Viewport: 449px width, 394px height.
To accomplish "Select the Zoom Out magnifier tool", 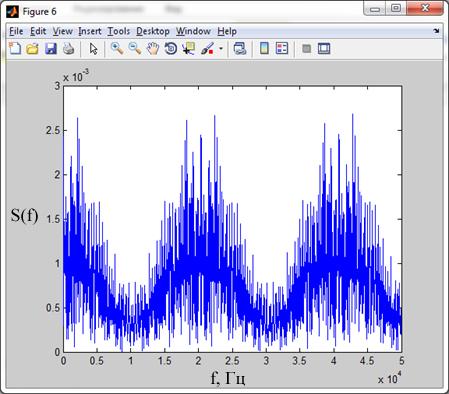I will (x=135, y=49).
